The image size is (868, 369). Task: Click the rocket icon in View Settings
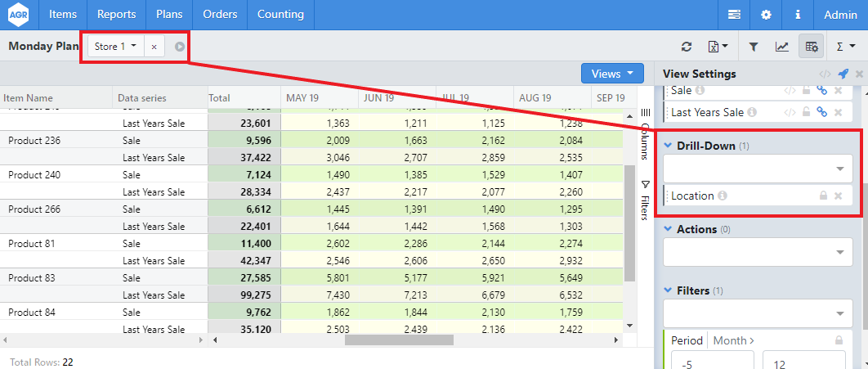(x=843, y=74)
